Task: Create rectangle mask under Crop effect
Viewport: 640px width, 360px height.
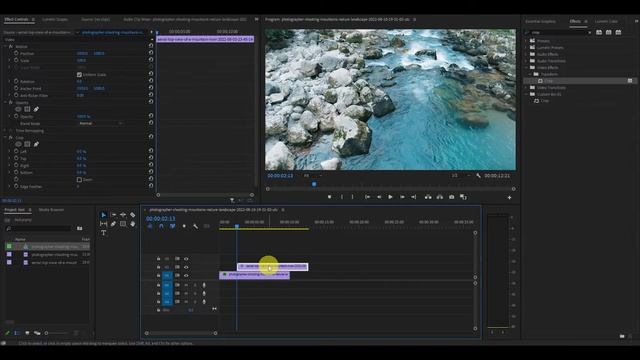Action: coord(27,144)
